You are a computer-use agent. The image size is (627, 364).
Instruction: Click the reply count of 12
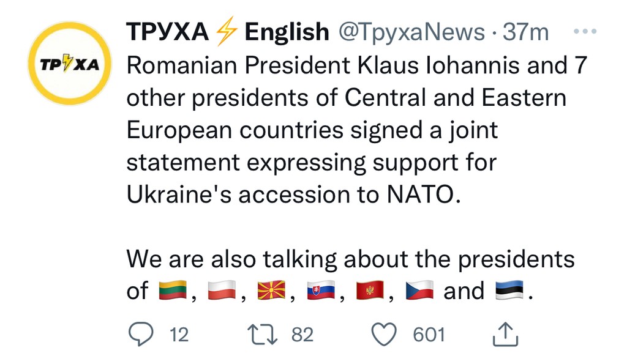pos(179,335)
